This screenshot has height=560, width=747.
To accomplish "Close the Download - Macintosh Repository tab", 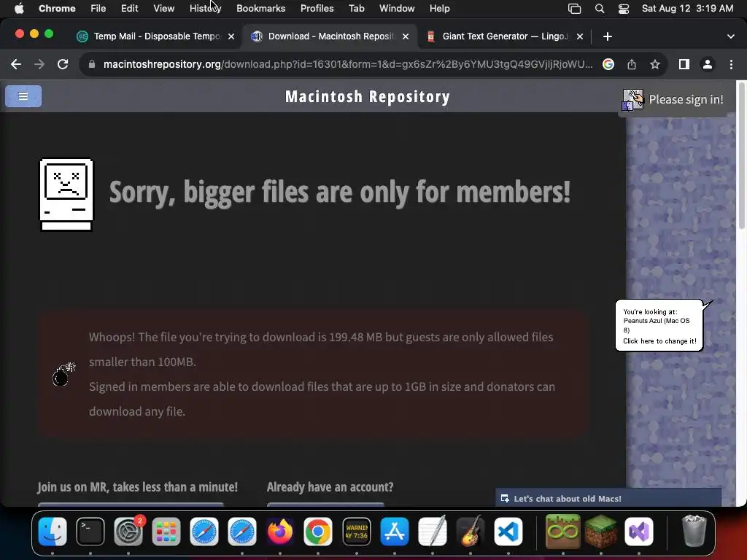I will pos(406,36).
